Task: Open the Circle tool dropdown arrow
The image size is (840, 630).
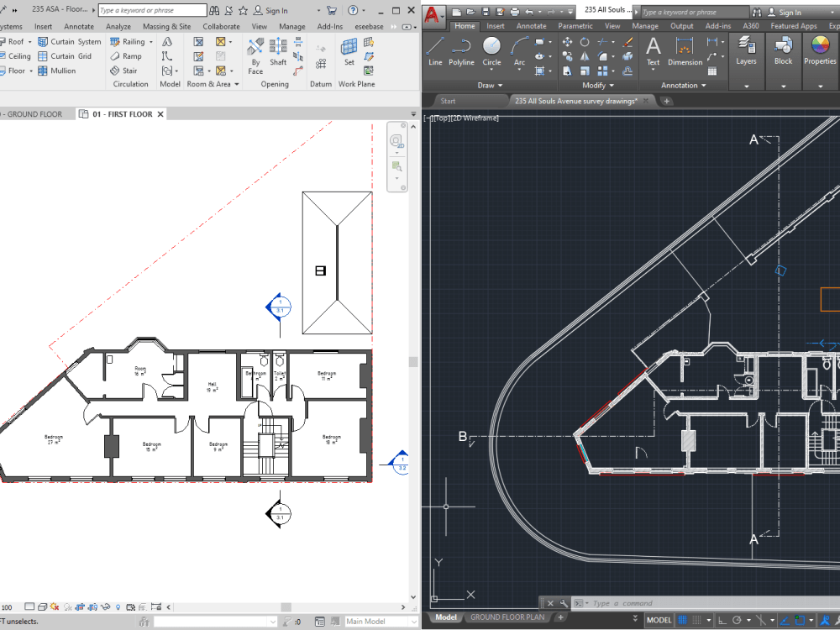Action: click(491, 71)
